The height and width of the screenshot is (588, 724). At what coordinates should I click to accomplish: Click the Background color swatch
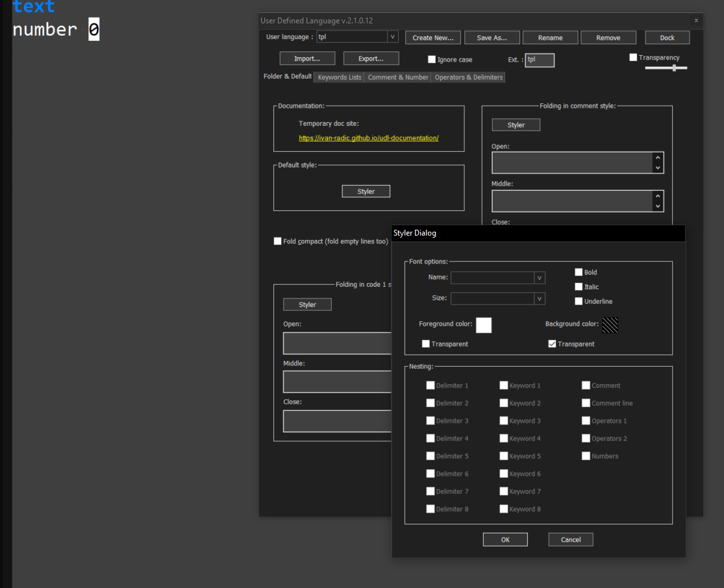click(x=610, y=325)
